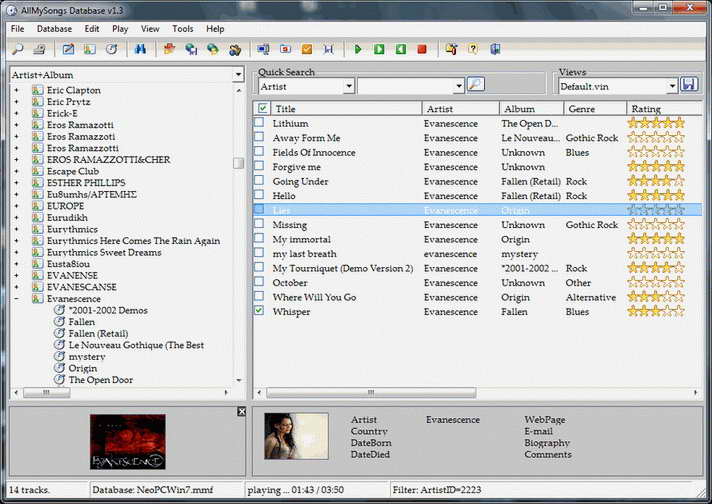Click the blue monitor toolbar icon
The height and width of the screenshot is (504, 712).
point(263,49)
